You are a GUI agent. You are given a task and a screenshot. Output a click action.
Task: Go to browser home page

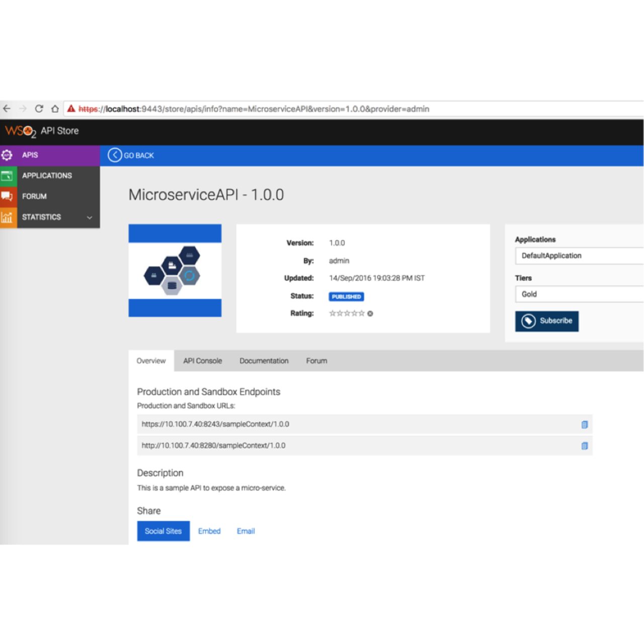point(55,109)
